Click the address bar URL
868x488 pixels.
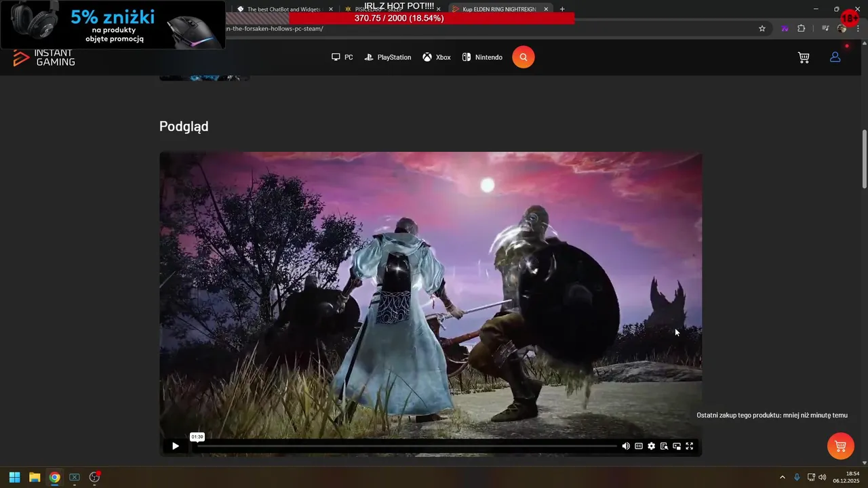[x=275, y=28]
